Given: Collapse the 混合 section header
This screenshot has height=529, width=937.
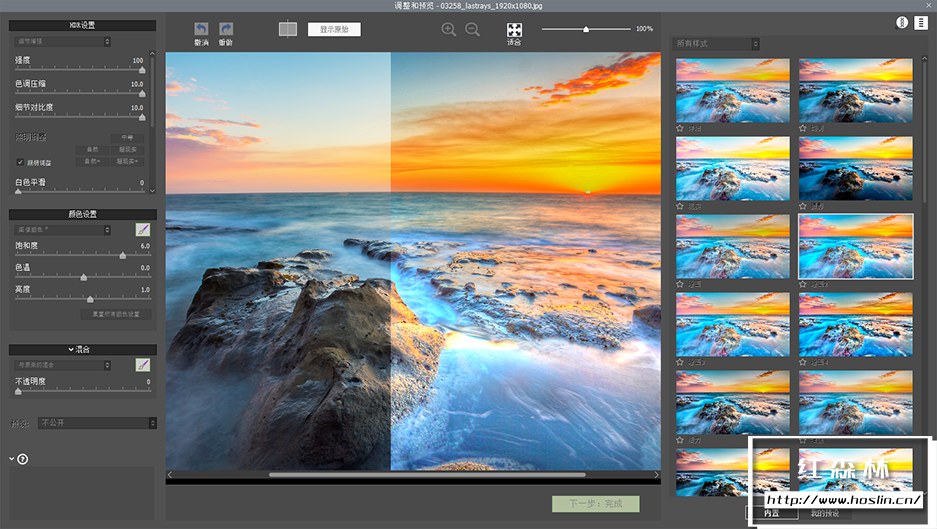Looking at the screenshot, I should click(x=81, y=349).
